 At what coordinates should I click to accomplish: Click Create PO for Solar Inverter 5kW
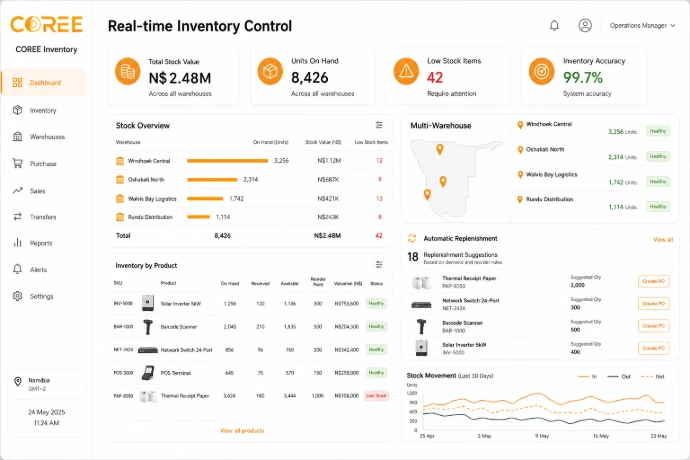[x=653, y=348]
